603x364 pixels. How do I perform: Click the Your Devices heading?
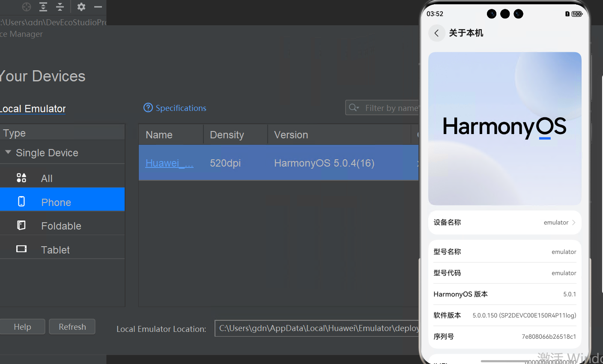(x=42, y=76)
